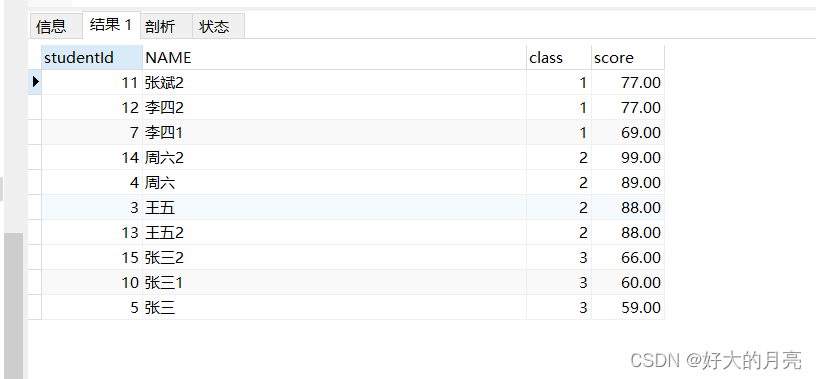Select the row header of row 李四1
This screenshot has width=816, height=379.
click(35, 132)
